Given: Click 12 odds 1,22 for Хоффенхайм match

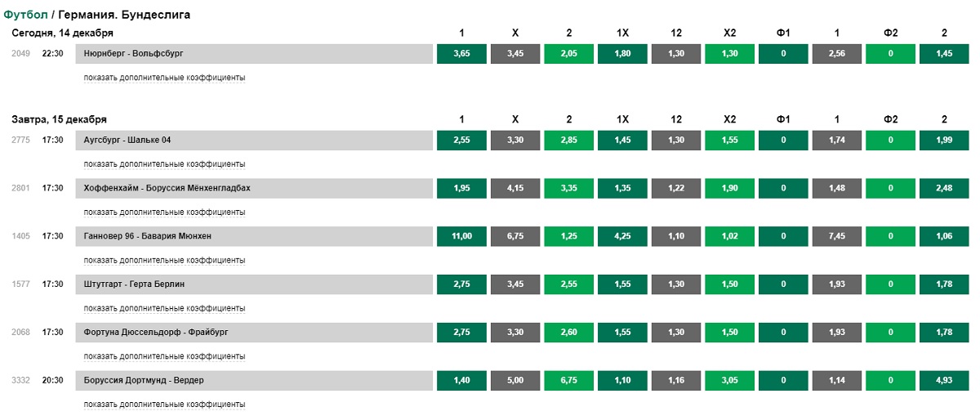Looking at the screenshot, I should point(676,188).
